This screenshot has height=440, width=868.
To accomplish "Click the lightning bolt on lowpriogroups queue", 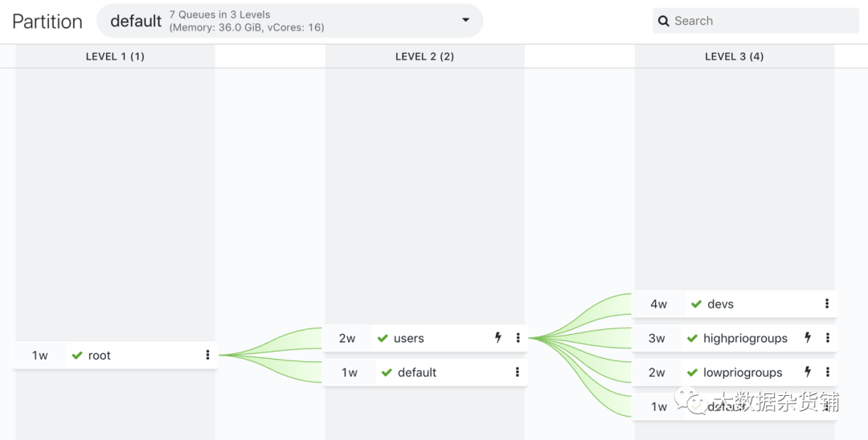I will pyautogui.click(x=808, y=372).
